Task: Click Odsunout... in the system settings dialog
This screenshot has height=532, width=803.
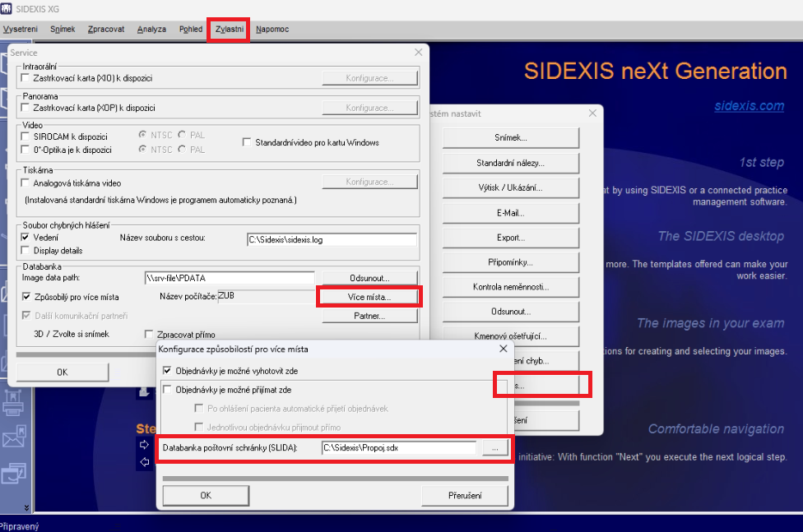Action: 511,312
